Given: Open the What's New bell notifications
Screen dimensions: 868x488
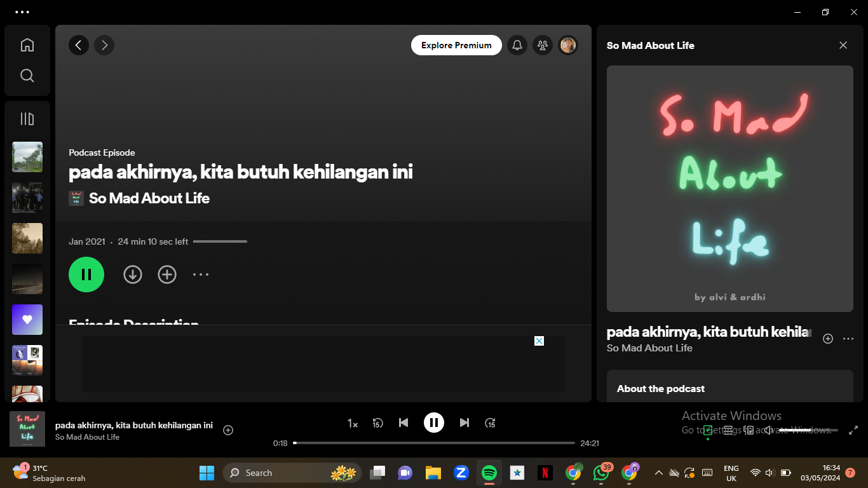Looking at the screenshot, I should tap(517, 45).
